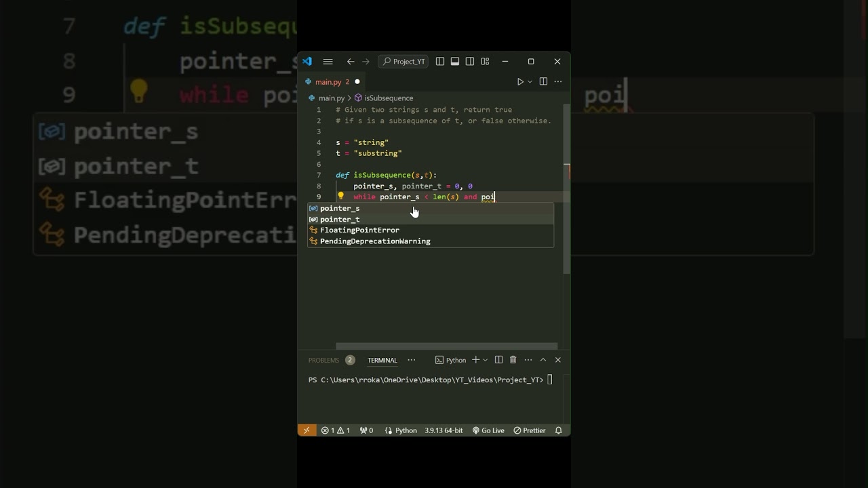Go forward with the right arrow
Viewport: 868px width, 488px height.
pyautogui.click(x=366, y=62)
